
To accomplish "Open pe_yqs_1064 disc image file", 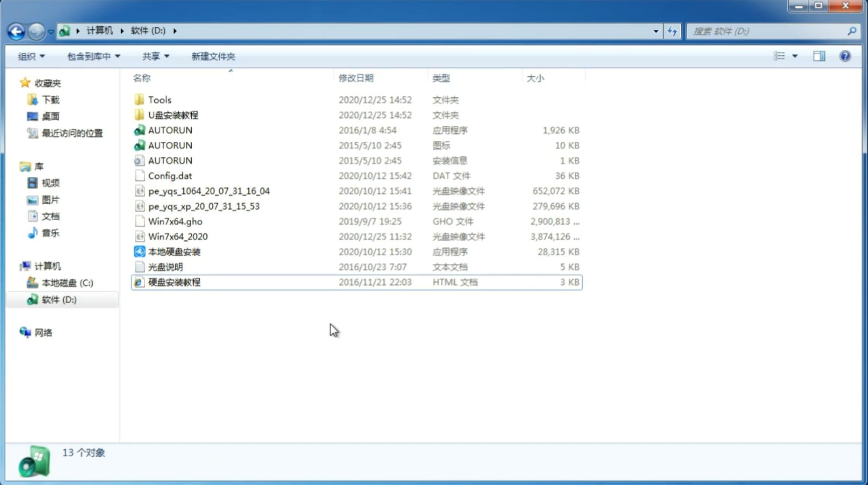I will (209, 191).
